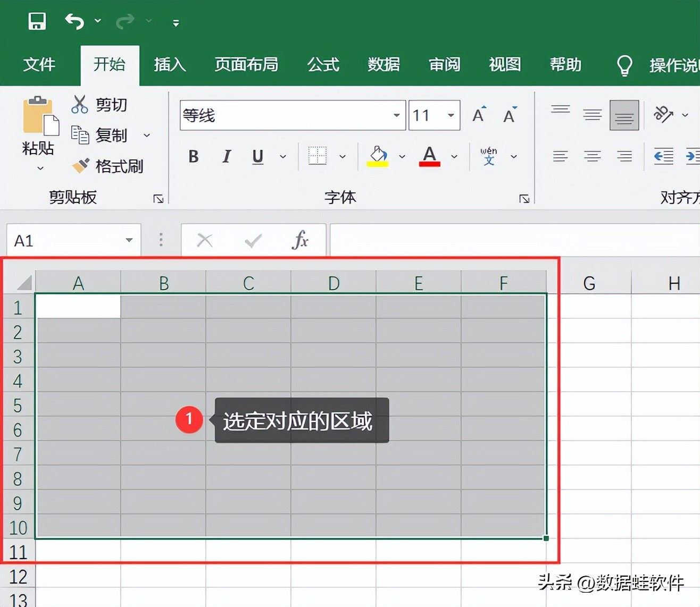The image size is (700, 607).
Task: Toggle Italic formatting
Action: 227,156
